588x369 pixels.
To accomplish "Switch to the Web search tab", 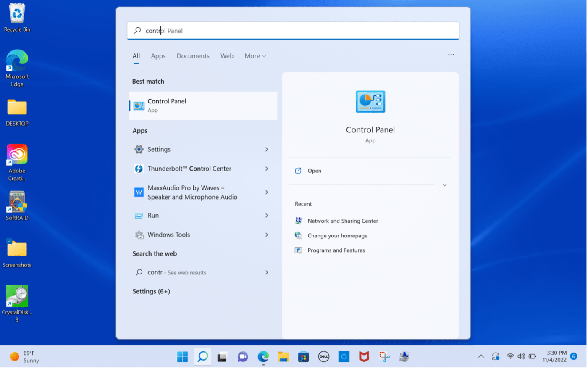I will (227, 56).
